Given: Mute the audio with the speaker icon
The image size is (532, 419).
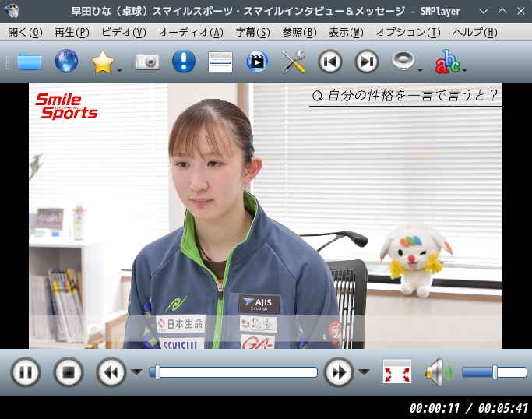Looking at the screenshot, I should pos(438,372).
